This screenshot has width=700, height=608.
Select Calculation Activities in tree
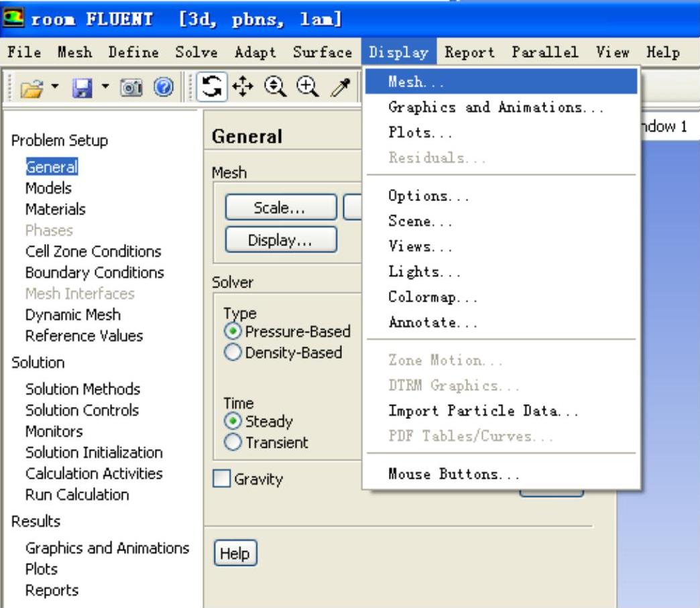tap(94, 473)
